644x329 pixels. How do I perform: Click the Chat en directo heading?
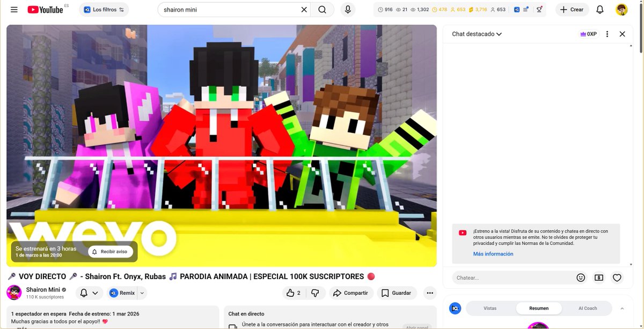[246, 313]
